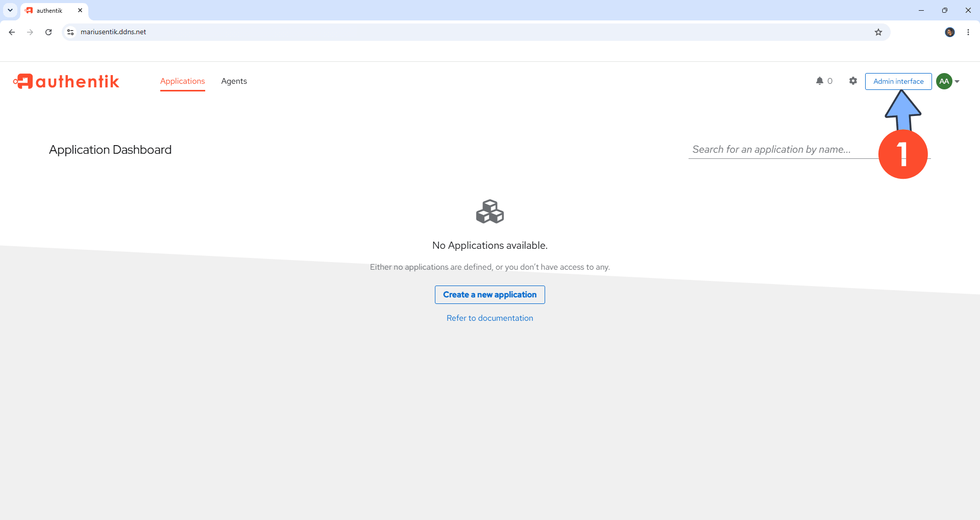
Task: Open the Refer to documentation link
Action: [x=489, y=318]
